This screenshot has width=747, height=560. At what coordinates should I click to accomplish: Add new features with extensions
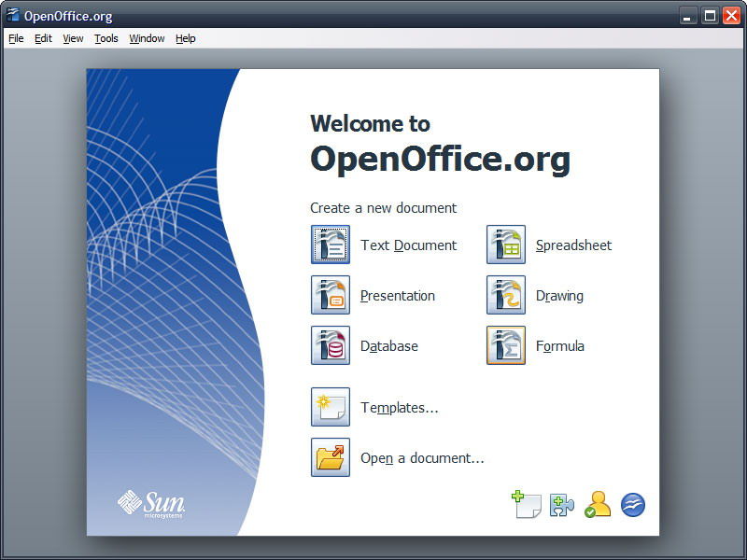(561, 502)
